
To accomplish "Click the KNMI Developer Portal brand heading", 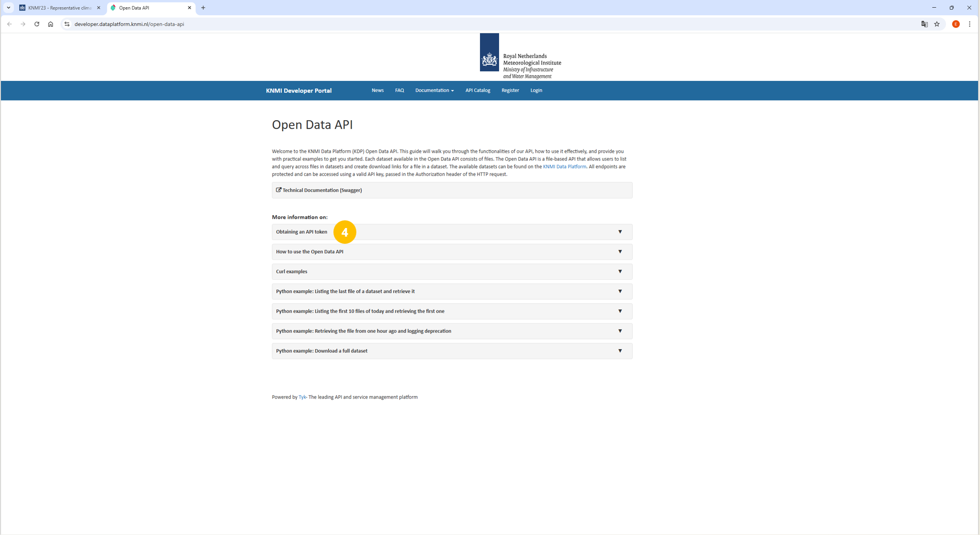I will coord(298,90).
